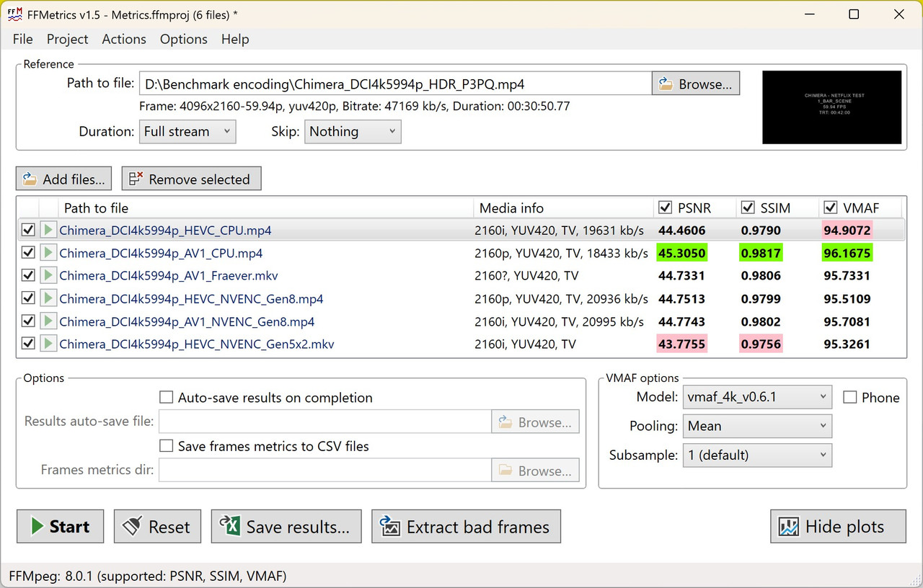This screenshot has width=923, height=588.
Task: Click the pink VMAF value 94.9072
Action: pyautogui.click(x=847, y=231)
